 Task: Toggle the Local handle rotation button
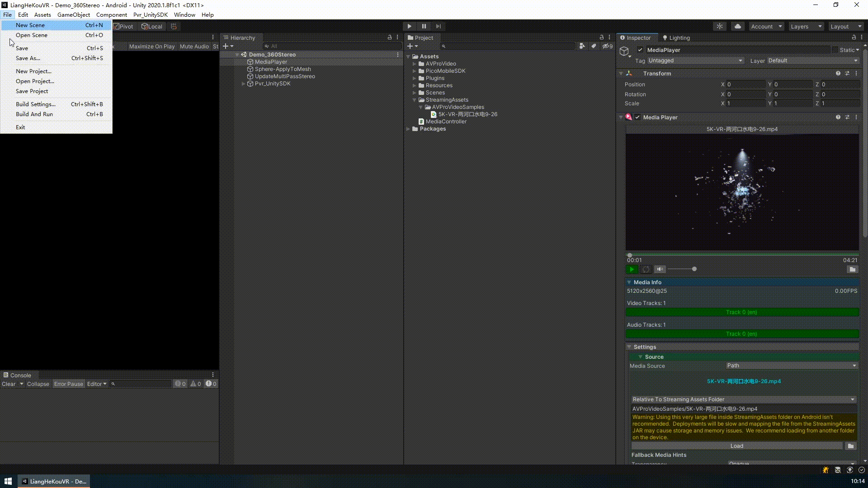click(x=152, y=26)
